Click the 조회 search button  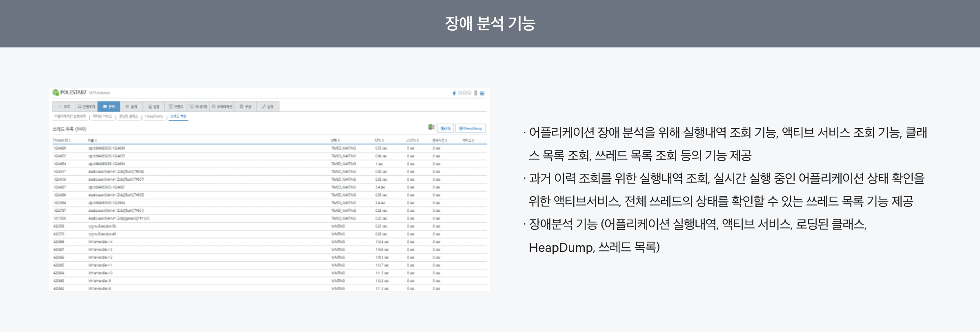coord(445,128)
